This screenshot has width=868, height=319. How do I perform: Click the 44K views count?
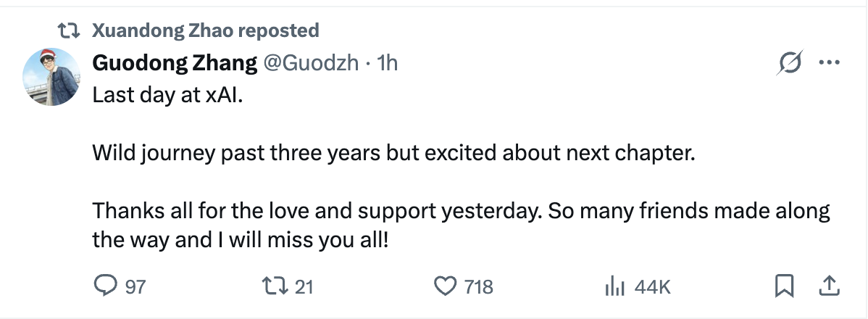click(x=652, y=288)
